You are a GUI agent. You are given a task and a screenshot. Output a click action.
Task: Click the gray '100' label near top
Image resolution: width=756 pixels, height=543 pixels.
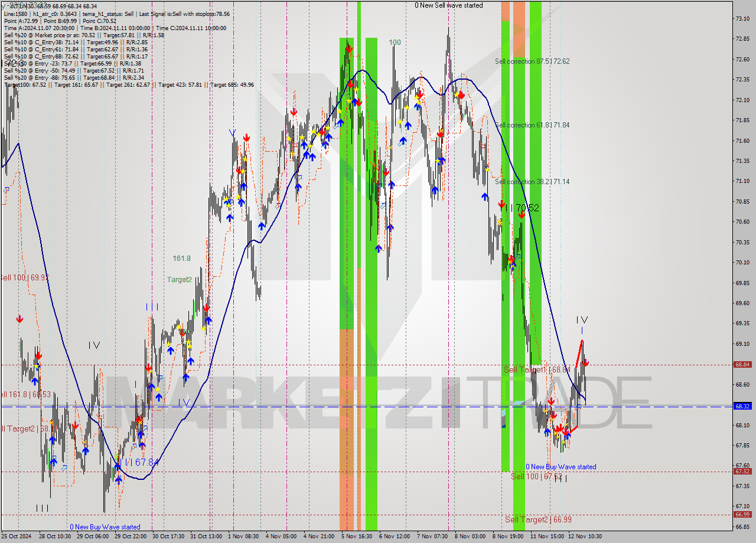pyautogui.click(x=395, y=42)
